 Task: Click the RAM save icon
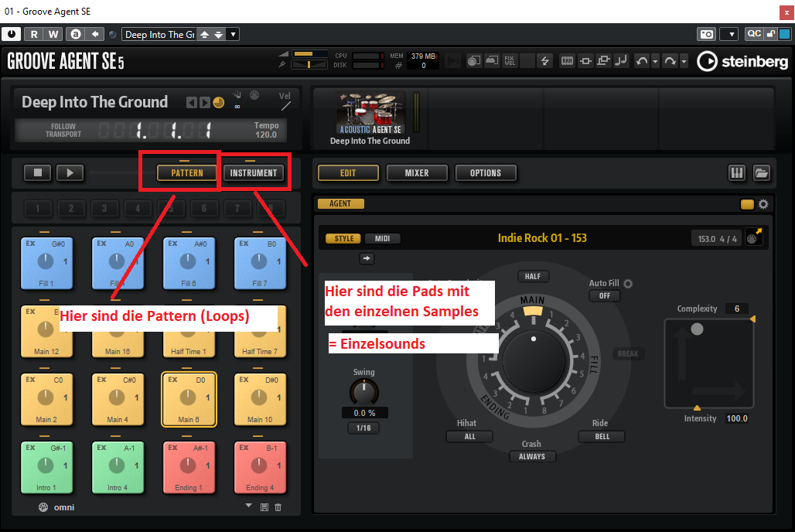coord(567,61)
